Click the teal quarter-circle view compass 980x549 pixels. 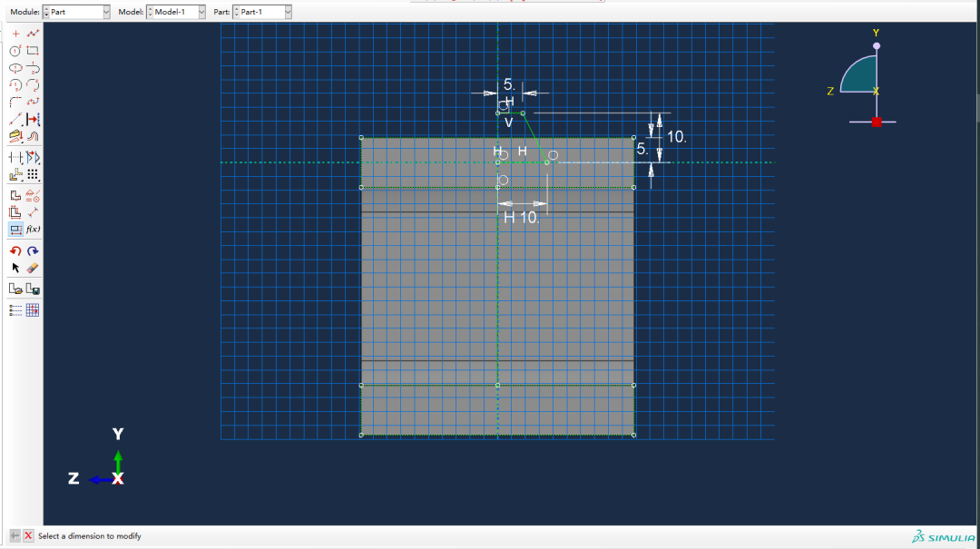(x=858, y=74)
